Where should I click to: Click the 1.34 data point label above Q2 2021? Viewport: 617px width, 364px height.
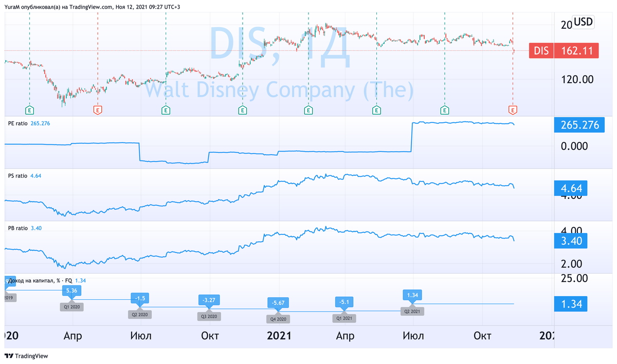412,295
